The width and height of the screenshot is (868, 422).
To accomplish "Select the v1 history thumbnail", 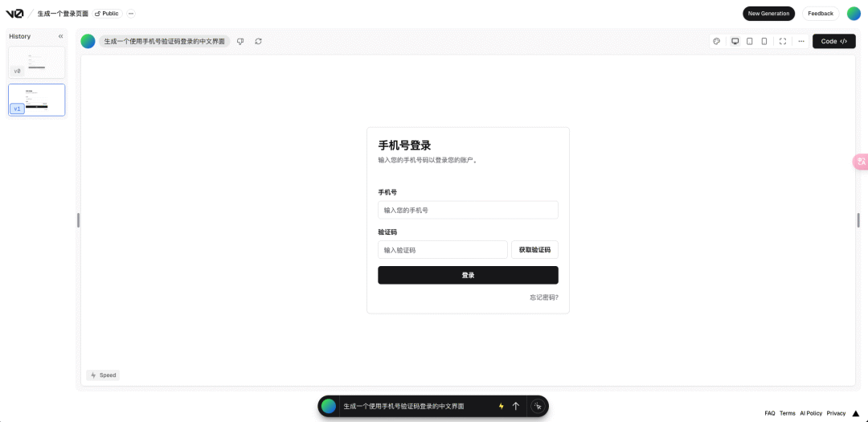I will pyautogui.click(x=36, y=100).
